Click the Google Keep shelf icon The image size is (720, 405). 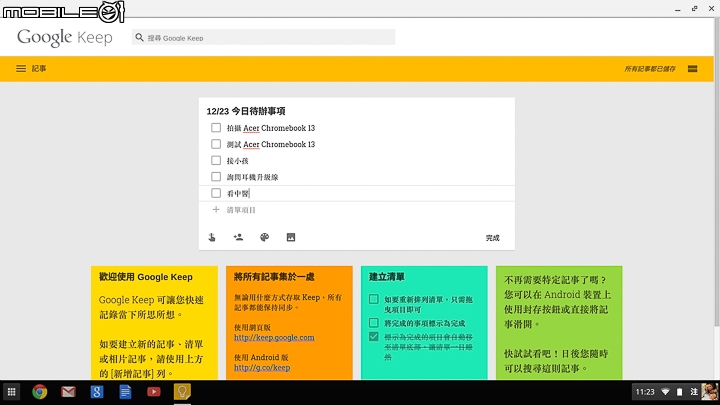point(182,392)
